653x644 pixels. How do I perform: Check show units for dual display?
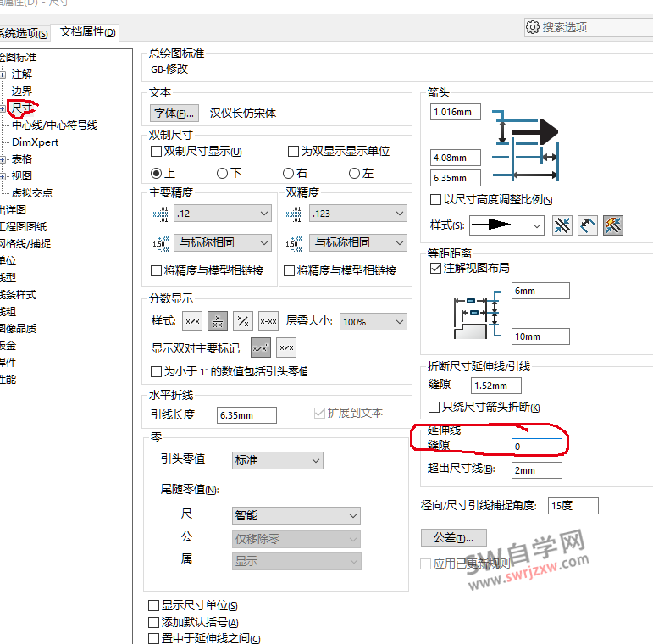[x=294, y=151]
